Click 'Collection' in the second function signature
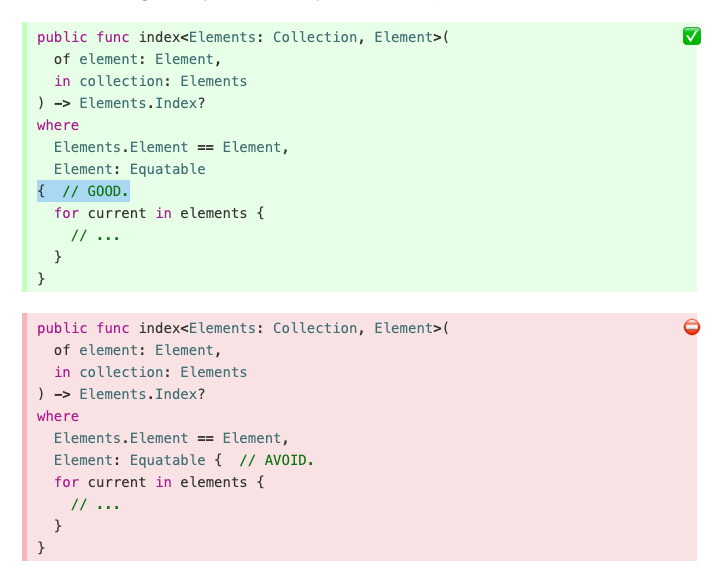 [x=315, y=328]
